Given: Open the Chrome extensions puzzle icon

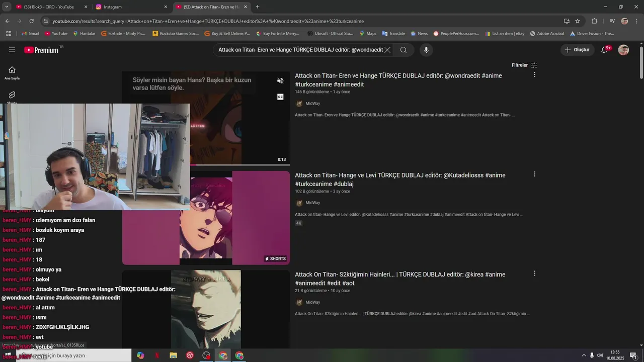Looking at the screenshot, I should click(595, 21).
